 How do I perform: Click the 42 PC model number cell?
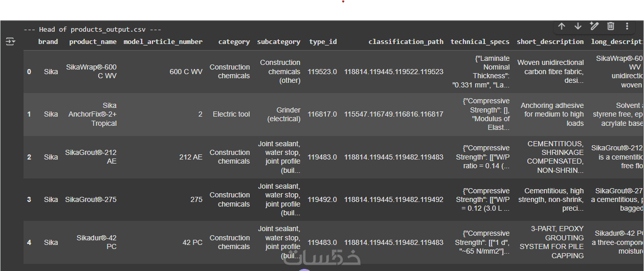[x=192, y=242]
